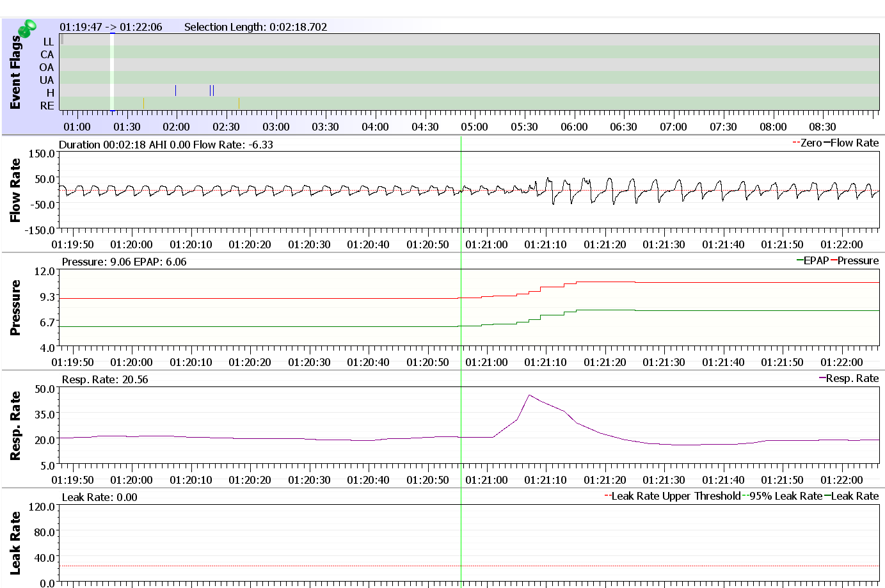The image size is (885, 588).
Task: Select the RE event flag row label
Action: click(47, 106)
